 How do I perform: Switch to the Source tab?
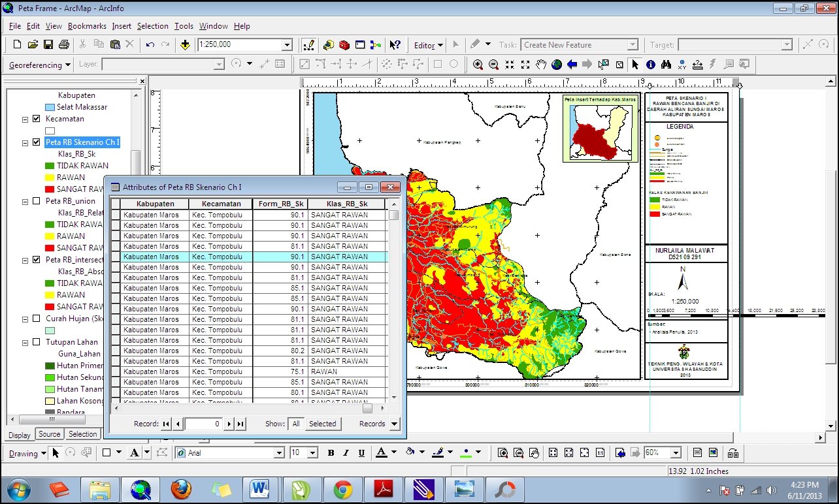(50, 434)
